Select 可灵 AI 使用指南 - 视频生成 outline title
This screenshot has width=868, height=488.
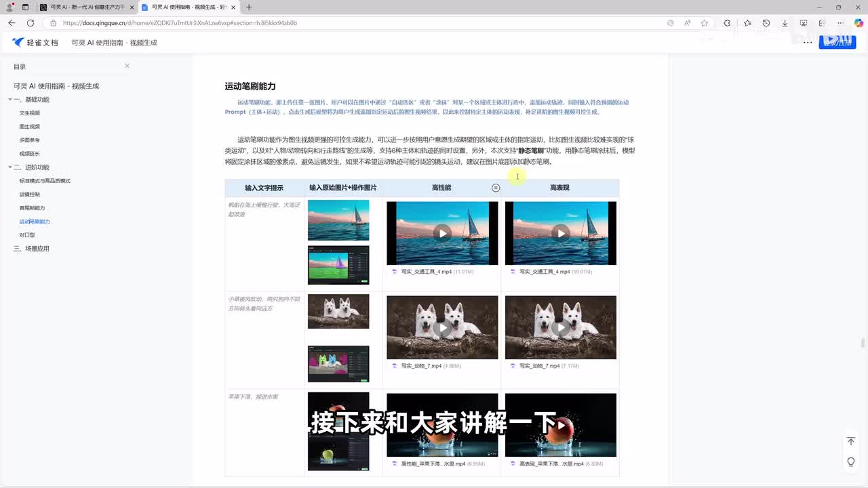point(56,86)
